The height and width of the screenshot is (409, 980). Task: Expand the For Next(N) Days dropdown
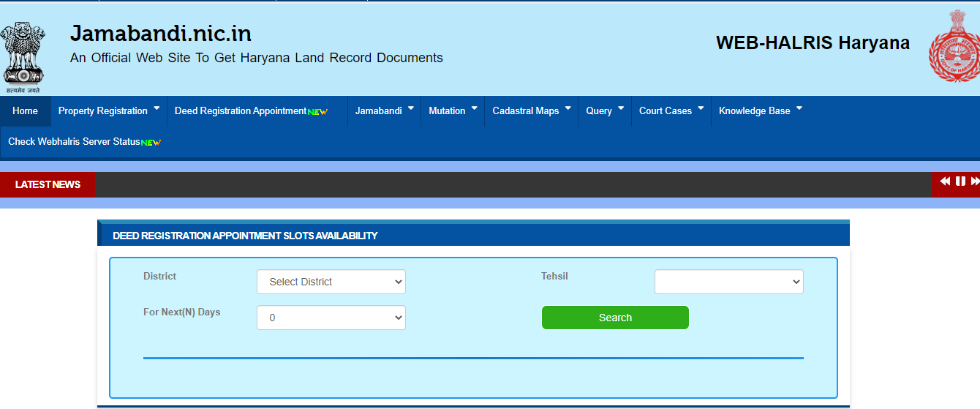(331, 318)
